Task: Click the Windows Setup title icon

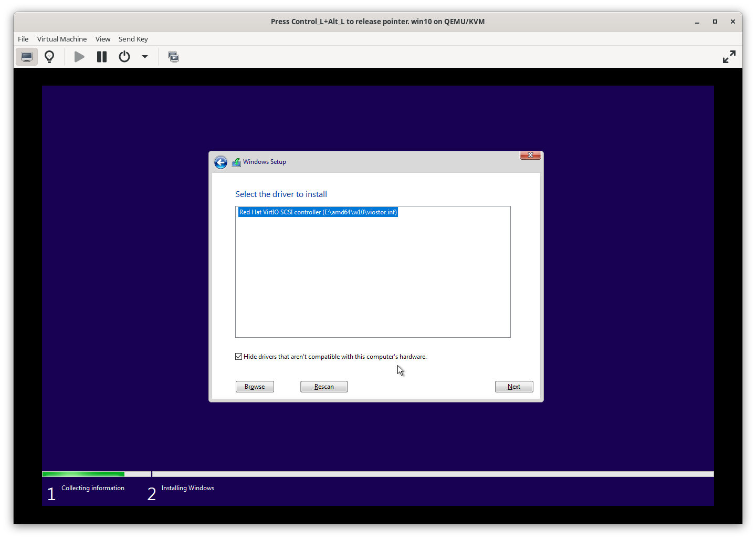Action: [237, 162]
